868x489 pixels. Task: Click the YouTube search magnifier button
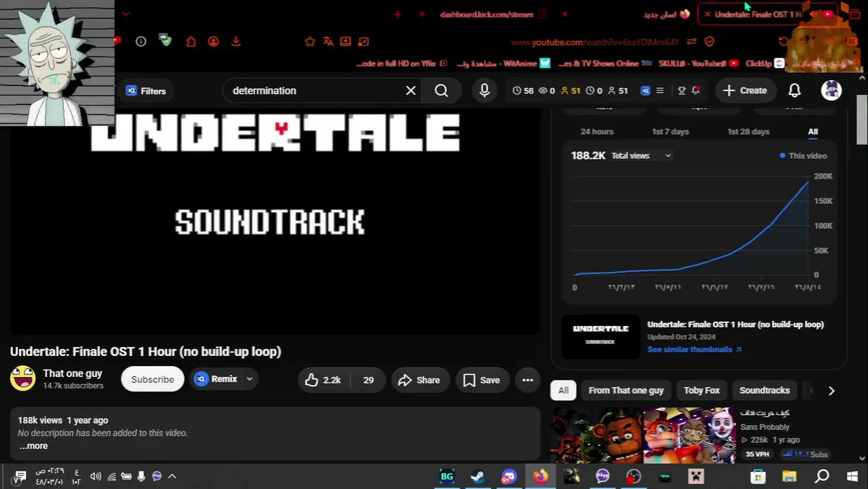point(441,90)
